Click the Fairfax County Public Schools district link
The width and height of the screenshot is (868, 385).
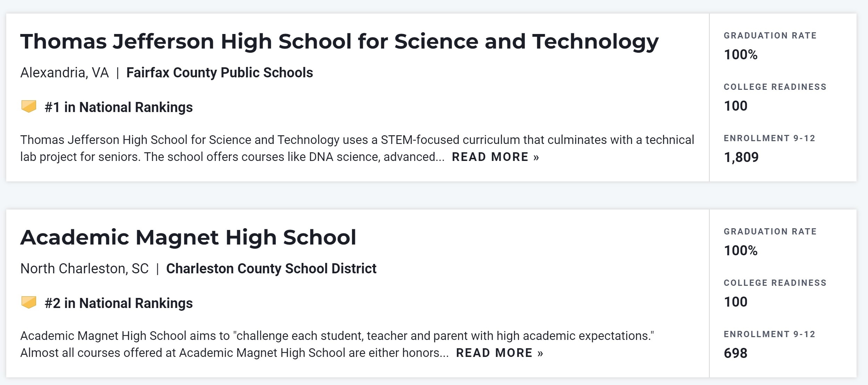[x=220, y=73]
